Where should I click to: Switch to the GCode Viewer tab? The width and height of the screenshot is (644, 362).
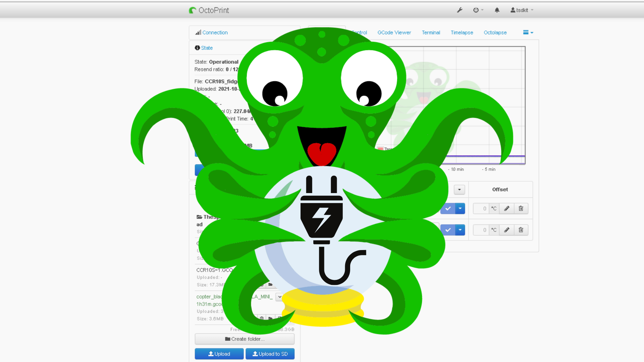(x=394, y=33)
